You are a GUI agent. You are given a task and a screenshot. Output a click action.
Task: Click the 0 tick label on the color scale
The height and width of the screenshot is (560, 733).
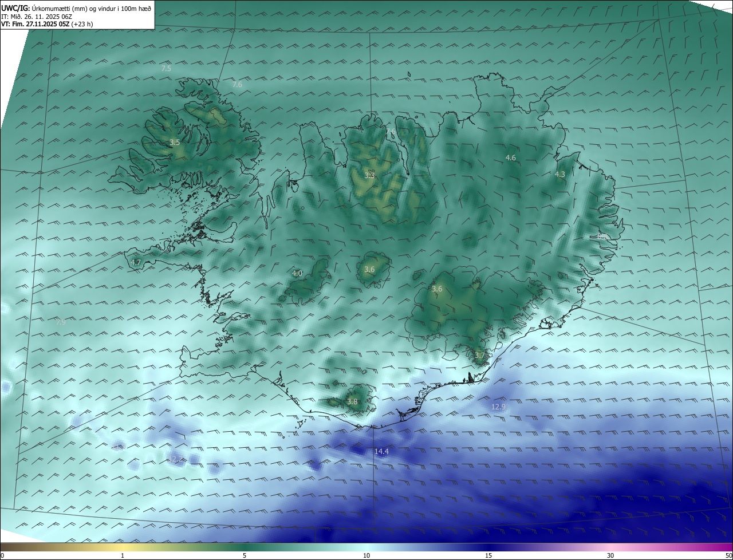[2, 555]
